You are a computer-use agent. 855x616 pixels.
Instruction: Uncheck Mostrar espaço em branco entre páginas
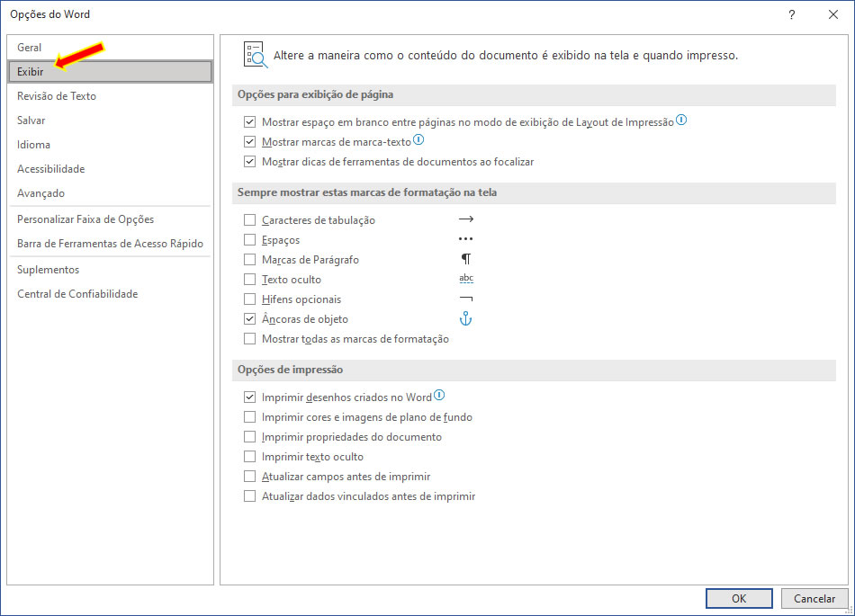(249, 121)
